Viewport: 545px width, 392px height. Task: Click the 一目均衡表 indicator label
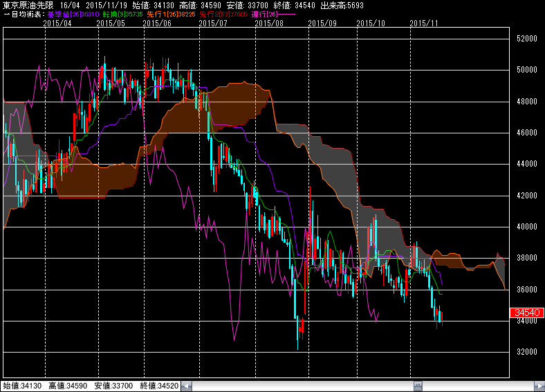coord(24,15)
